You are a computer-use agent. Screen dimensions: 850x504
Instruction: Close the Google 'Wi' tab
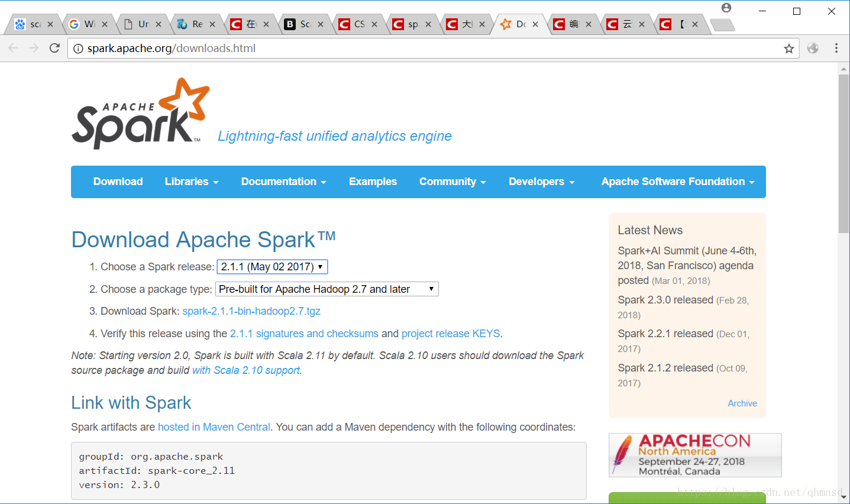[x=105, y=24]
